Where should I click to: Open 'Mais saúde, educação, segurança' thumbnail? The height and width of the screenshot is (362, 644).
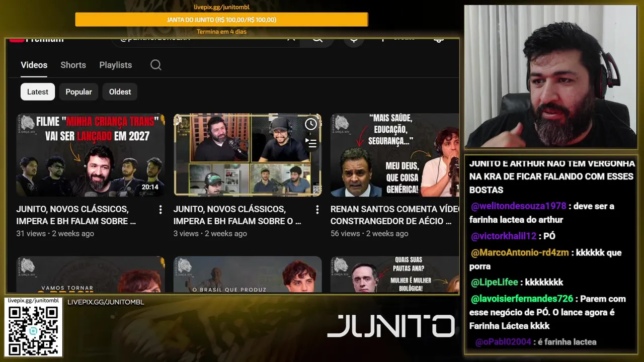coord(395,155)
